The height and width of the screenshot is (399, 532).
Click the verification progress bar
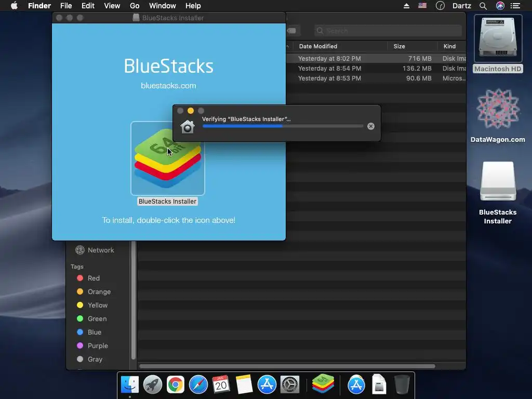click(x=283, y=126)
